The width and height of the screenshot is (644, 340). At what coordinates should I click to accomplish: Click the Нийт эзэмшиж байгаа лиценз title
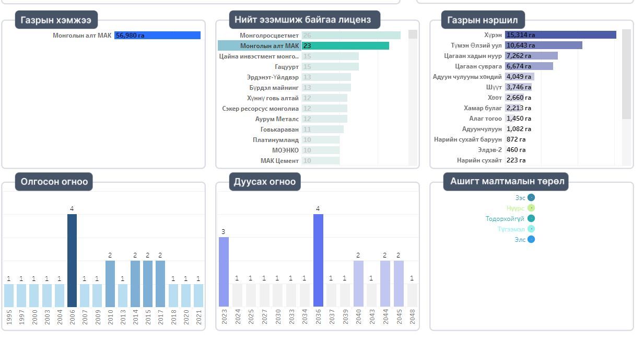[x=303, y=20]
